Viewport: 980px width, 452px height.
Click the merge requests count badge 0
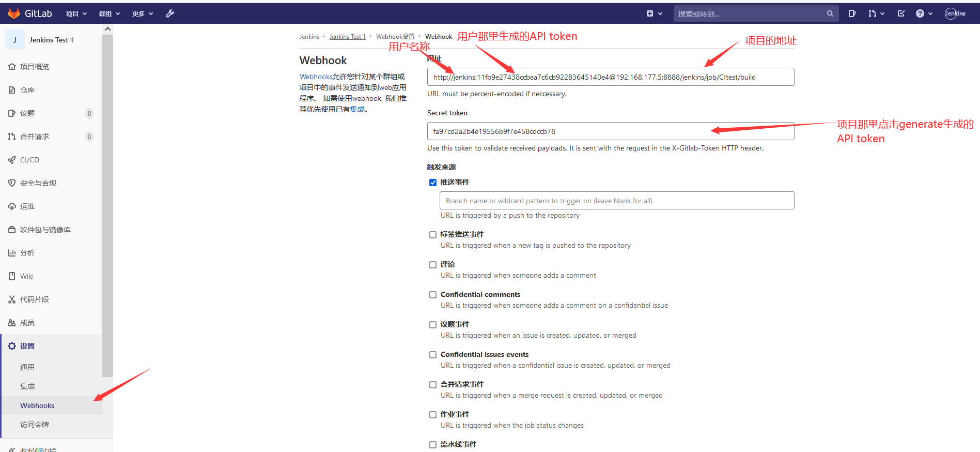coord(89,137)
